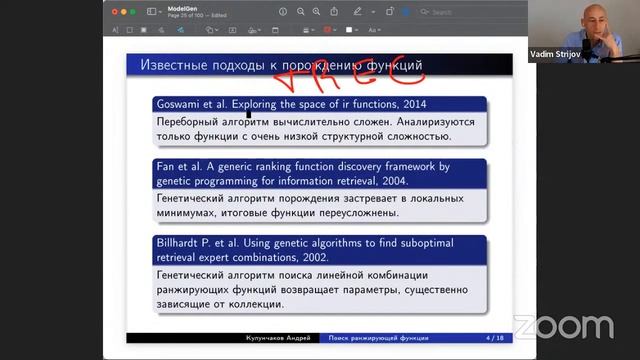Open the Sign signature dropdown
The image size is (640, 360).
(254, 30)
